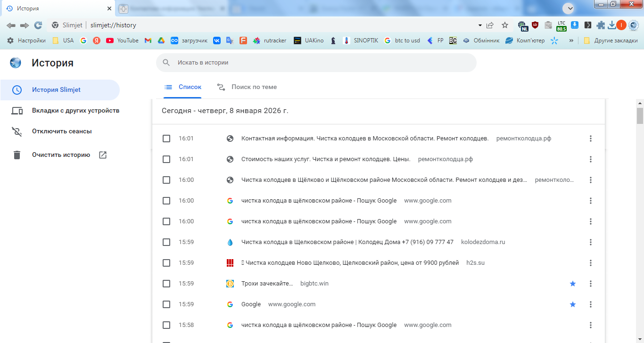Screen dimensions: 644x343
Task: Tick checkbox for h2s.su entry
Action: [166, 263]
